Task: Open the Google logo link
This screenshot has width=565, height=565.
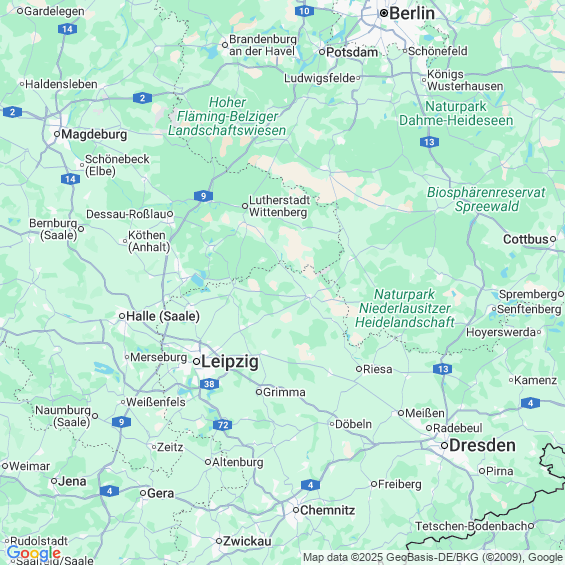Action: [x=34, y=553]
